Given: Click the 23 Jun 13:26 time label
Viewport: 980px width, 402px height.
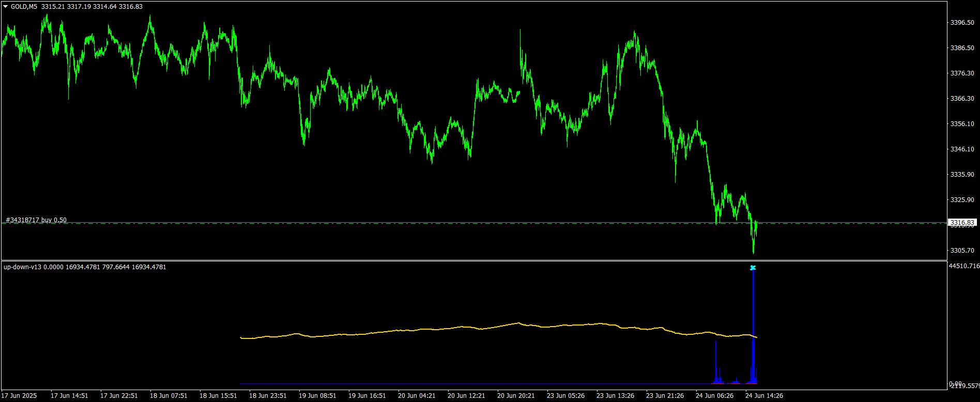Looking at the screenshot, I should (x=616, y=396).
